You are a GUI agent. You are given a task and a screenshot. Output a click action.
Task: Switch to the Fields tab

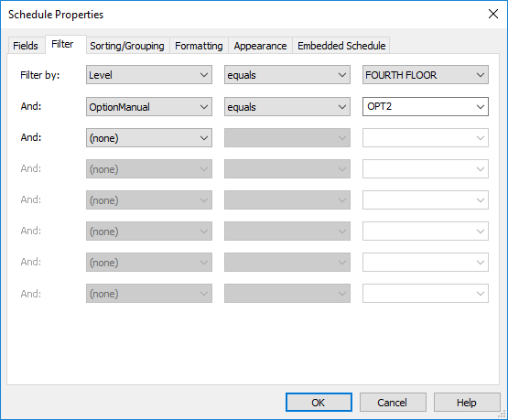click(x=26, y=46)
